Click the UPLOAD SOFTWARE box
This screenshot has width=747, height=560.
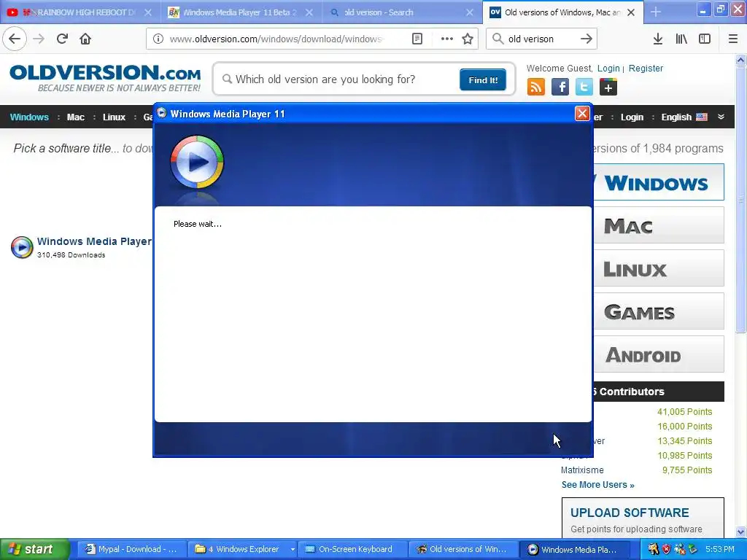click(643, 518)
